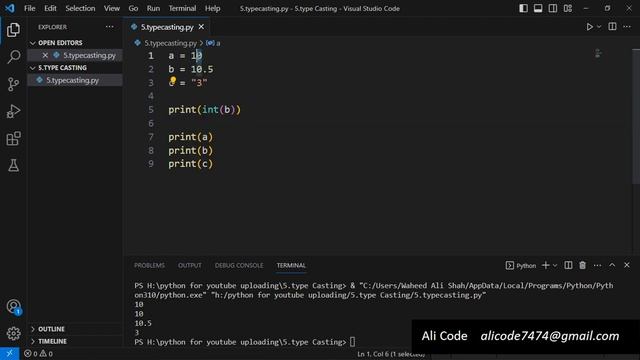Click Ln 1, Col 6 cursor position status

pos(391,354)
